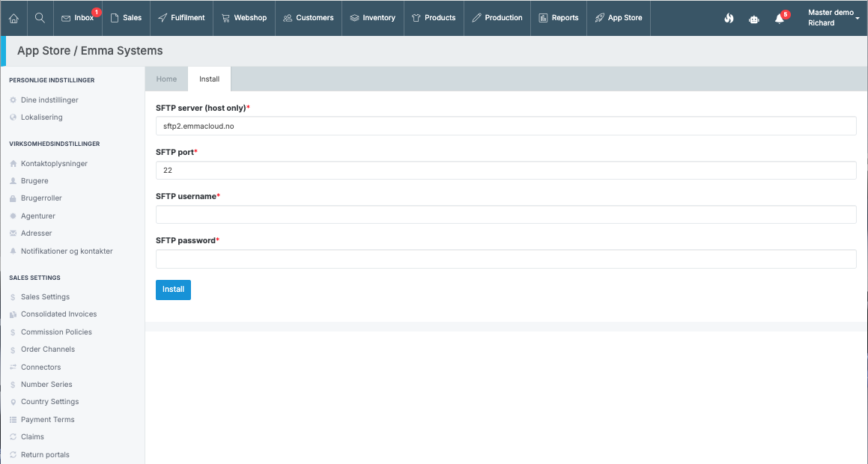Open the Webshop menu
The height and width of the screenshot is (464, 868).
[x=244, y=18]
